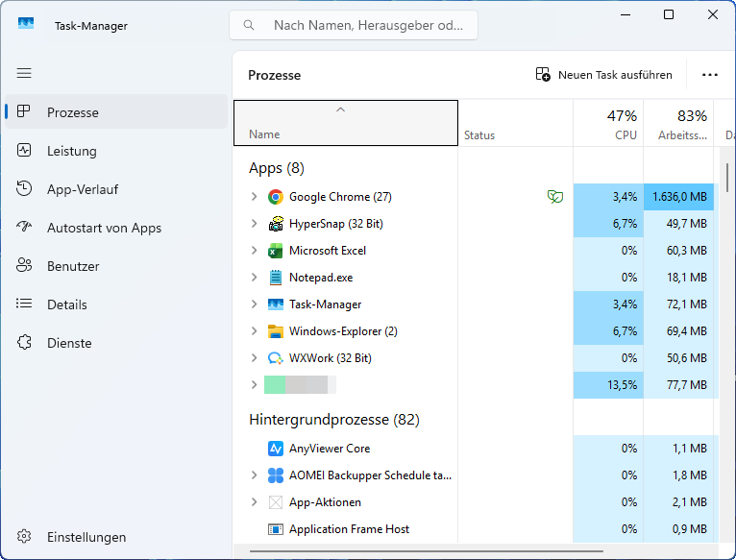Expand the Windows-Explorer process group
The height and width of the screenshot is (560, 736).
tap(254, 331)
